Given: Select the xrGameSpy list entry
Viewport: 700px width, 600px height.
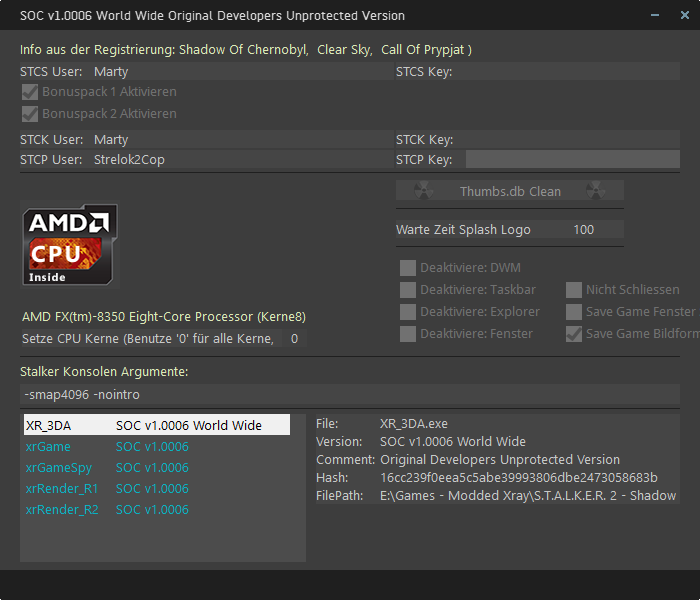Looking at the screenshot, I should 157,467.
